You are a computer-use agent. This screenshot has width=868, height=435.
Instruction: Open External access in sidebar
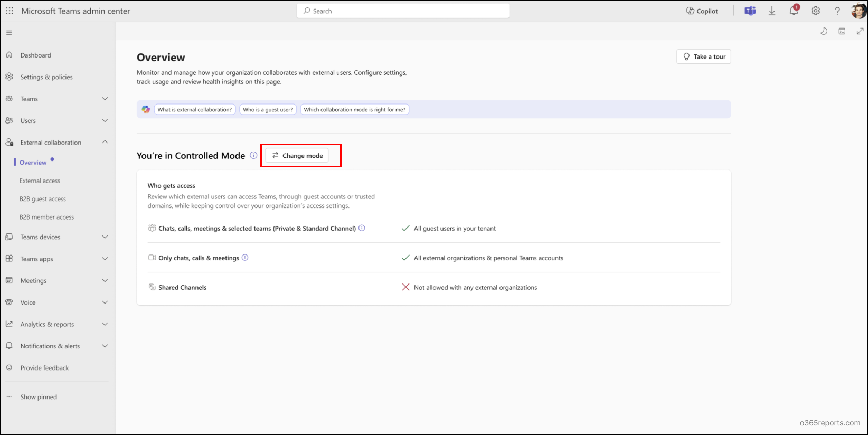(40, 181)
